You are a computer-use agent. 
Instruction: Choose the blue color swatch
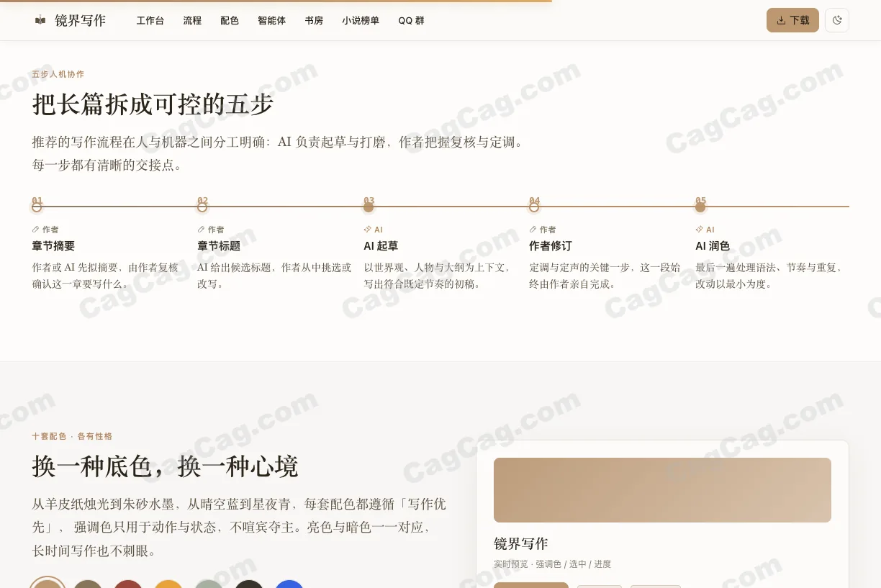tap(289, 584)
